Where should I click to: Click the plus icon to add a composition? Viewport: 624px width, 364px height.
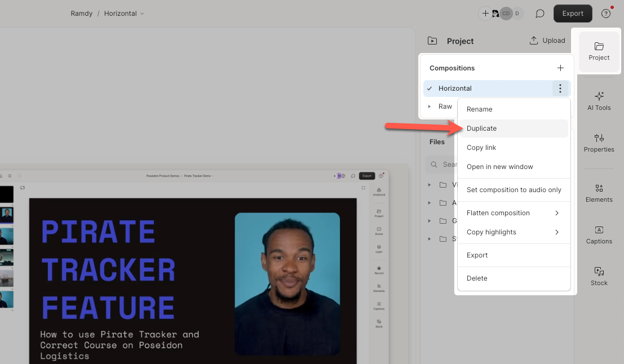click(561, 68)
